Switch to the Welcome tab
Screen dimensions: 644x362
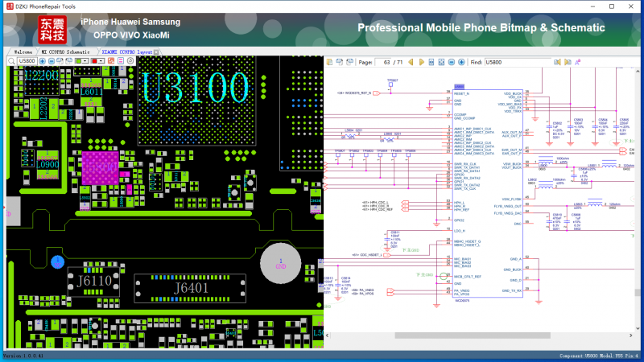pos(23,51)
